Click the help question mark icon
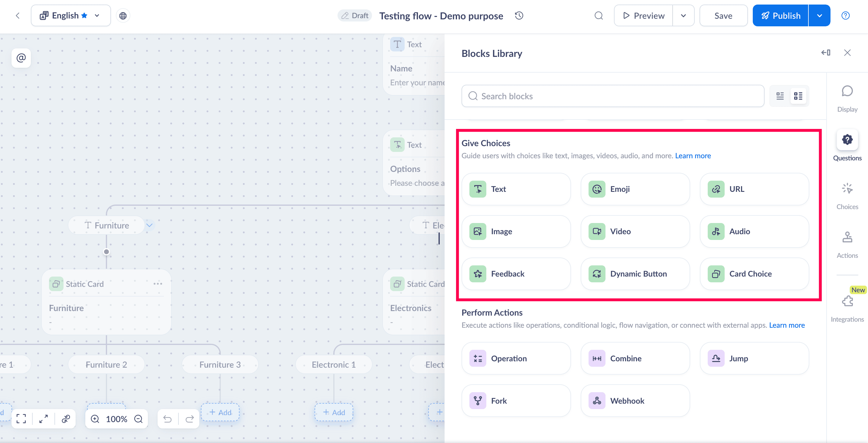 (845, 15)
